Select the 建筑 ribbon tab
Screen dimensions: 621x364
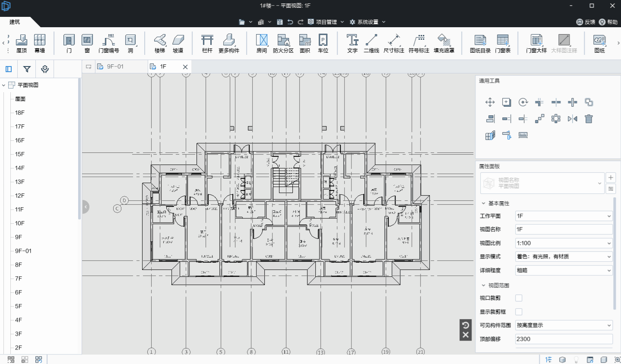coord(15,22)
